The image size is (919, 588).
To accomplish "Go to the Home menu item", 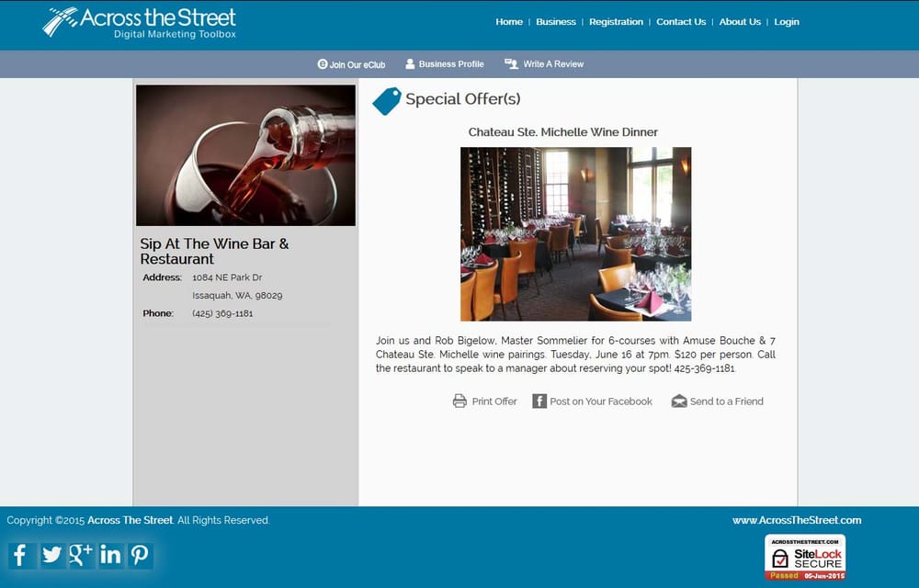I will click(x=509, y=22).
